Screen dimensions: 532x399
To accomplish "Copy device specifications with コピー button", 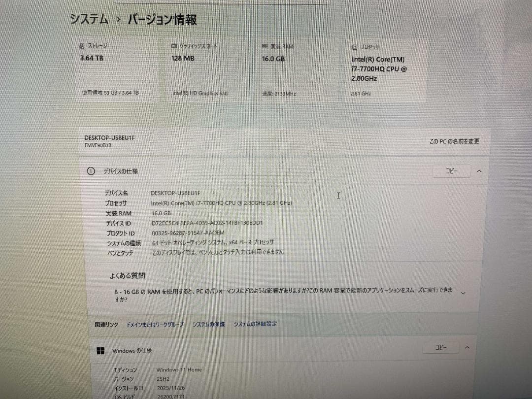I will [451, 171].
